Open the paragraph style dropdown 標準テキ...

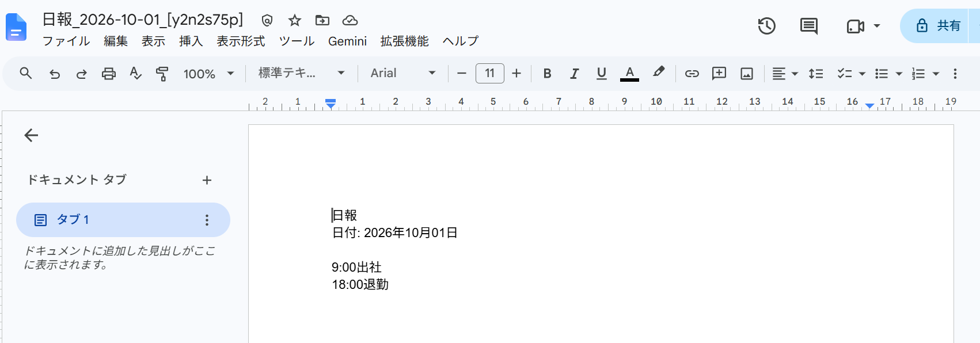point(302,73)
